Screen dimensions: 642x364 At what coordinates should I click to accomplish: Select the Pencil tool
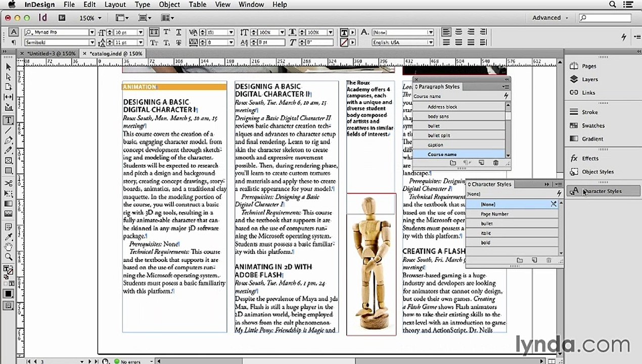click(9, 150)
